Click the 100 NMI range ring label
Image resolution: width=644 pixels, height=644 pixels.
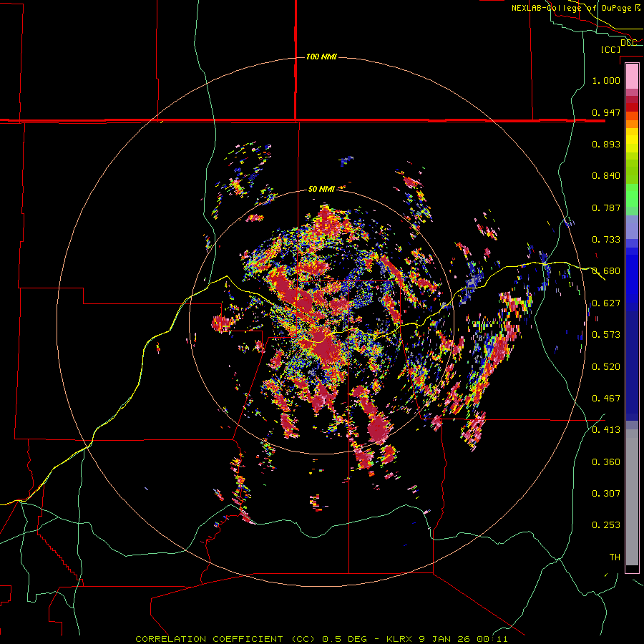[321, 57]
